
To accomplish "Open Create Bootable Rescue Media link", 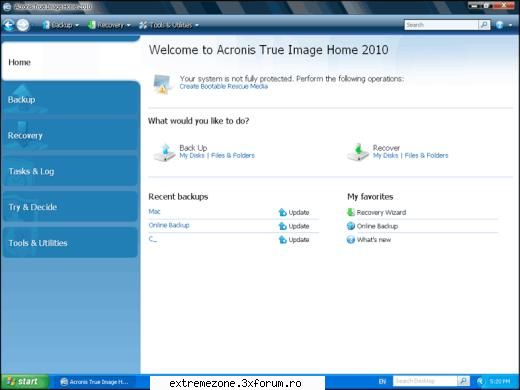I will point(224,86).
